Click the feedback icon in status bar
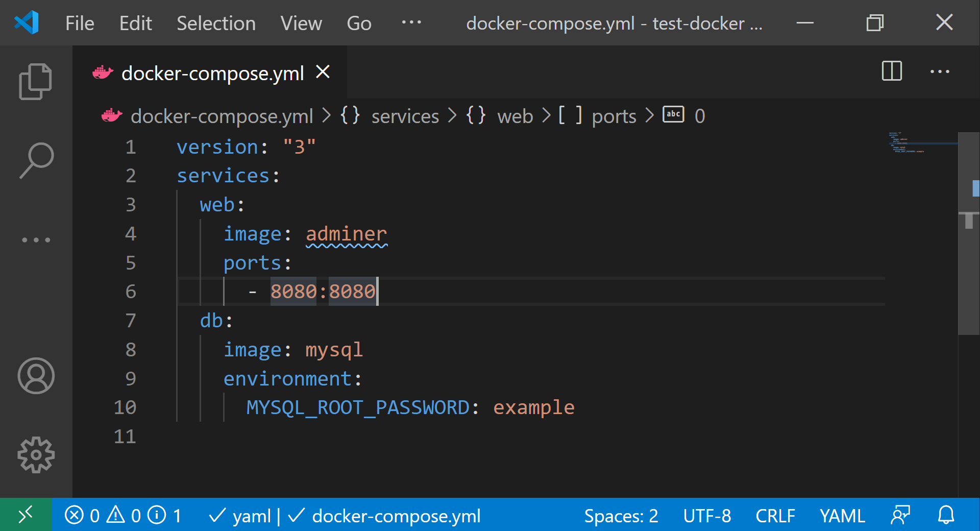This screenshot has width=980, height=531. pyautogui.click(x=900, y=515)
